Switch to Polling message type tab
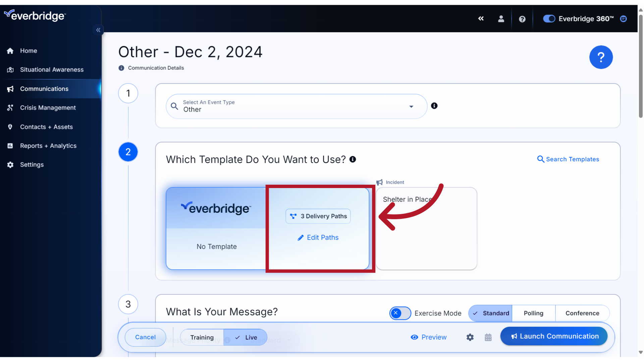The height and width of the screenshot is (362, 644). point(533,313)
